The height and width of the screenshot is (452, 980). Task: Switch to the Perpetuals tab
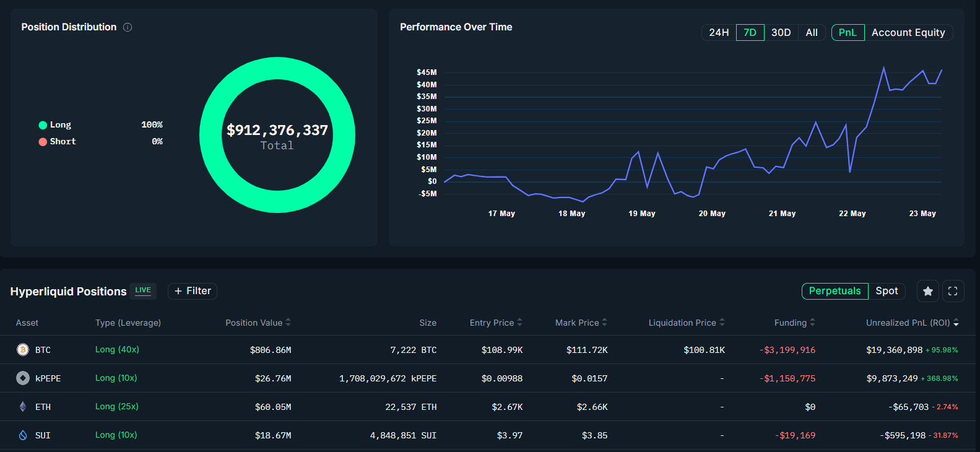click(835, 291)
